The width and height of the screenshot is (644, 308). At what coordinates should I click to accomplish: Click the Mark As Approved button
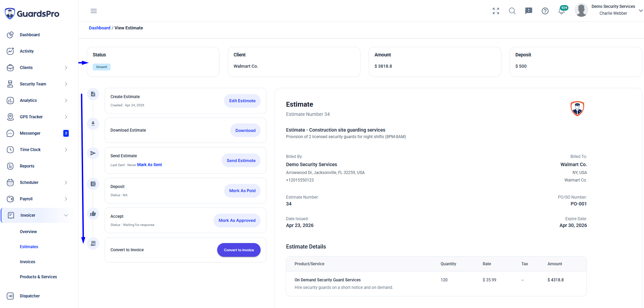pos(237,220)
